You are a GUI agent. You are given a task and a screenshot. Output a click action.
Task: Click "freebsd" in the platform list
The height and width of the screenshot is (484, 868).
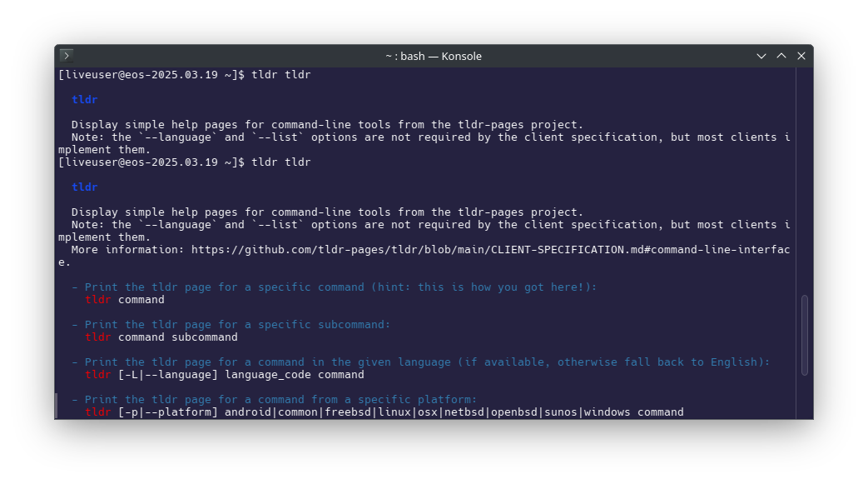point(348,412)
